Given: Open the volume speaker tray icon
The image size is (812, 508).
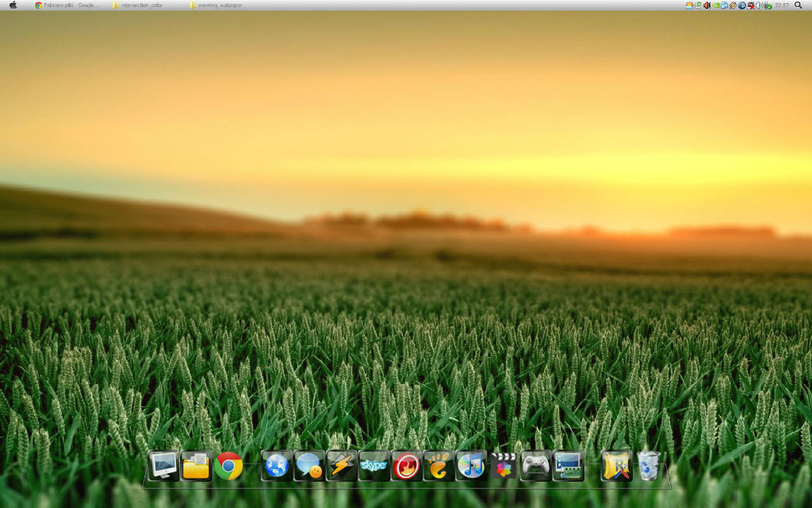Looking at the screenshot, I should (759, 6).
